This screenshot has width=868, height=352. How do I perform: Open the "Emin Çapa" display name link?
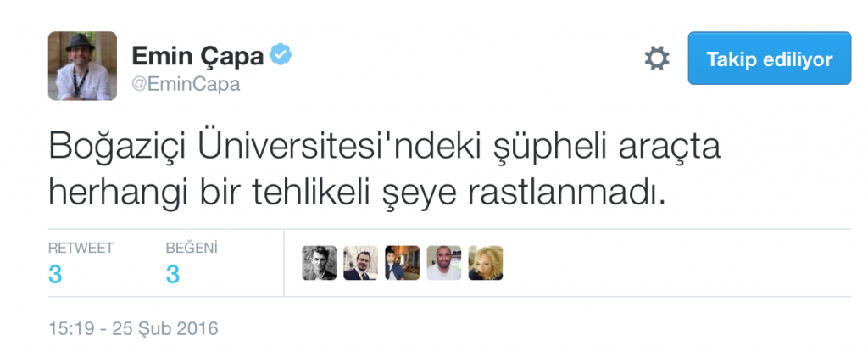(197, 58)
